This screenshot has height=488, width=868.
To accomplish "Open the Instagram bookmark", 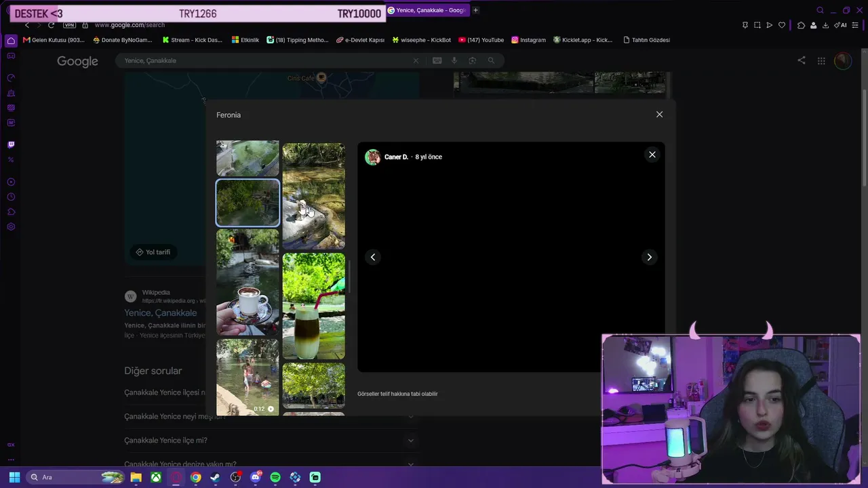I will 528,40.
